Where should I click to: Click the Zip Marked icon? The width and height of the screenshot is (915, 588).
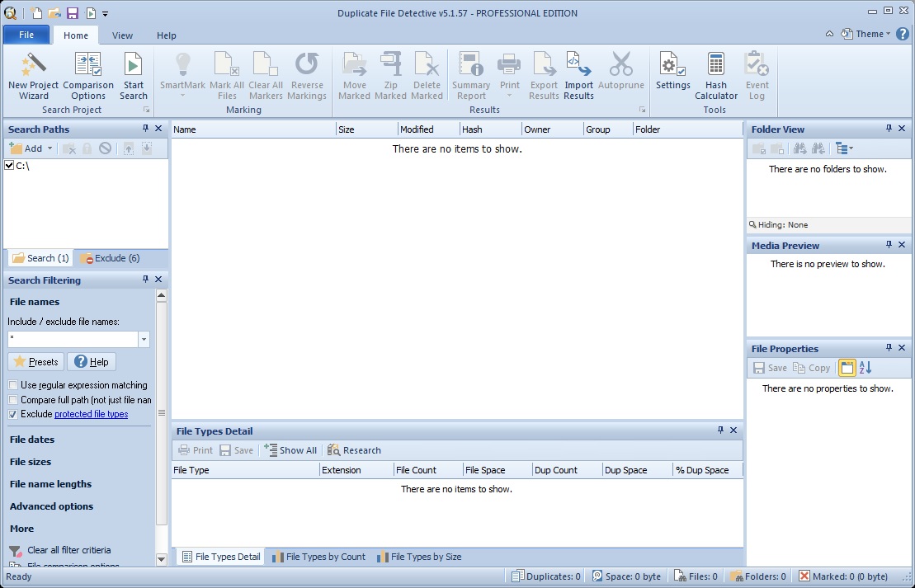tap(390, 76)
